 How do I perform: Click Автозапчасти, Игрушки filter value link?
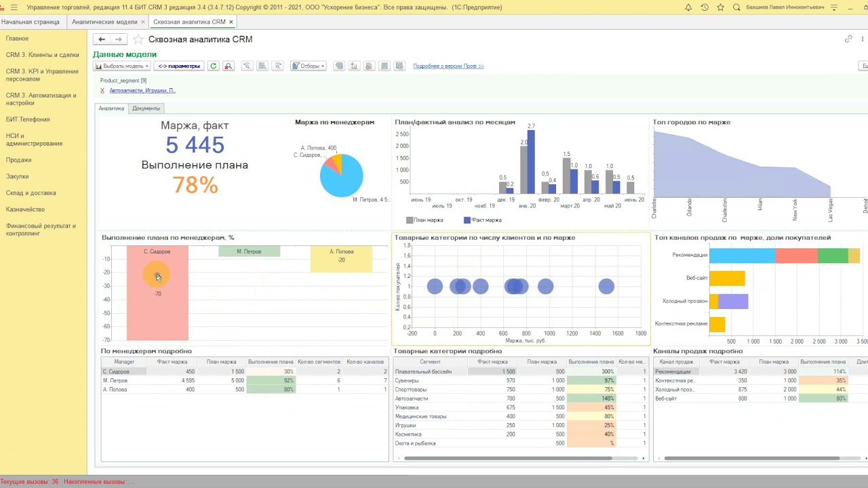tap(142, 90)
